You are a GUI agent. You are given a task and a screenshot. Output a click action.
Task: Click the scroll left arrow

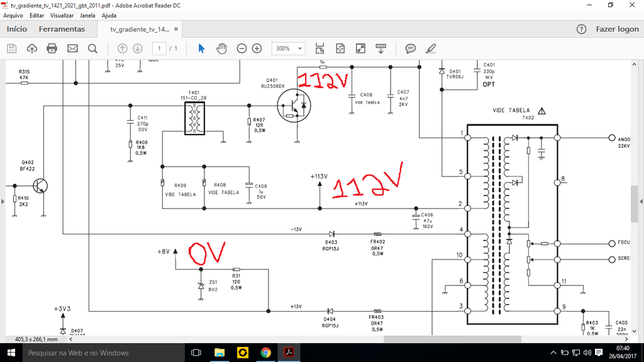[x=71, y=339]
